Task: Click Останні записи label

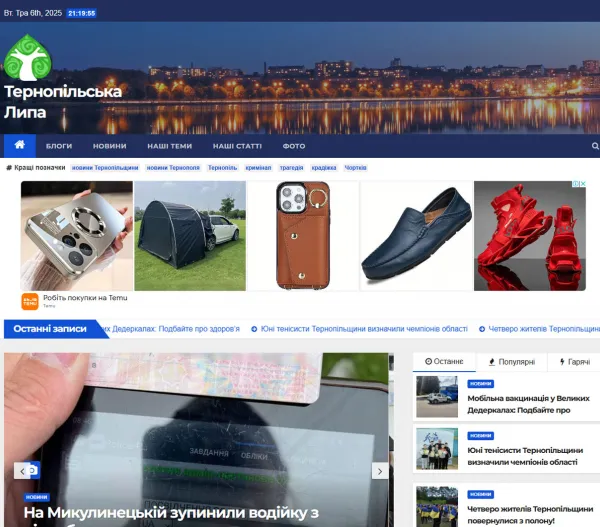Action: coord(50,329)
